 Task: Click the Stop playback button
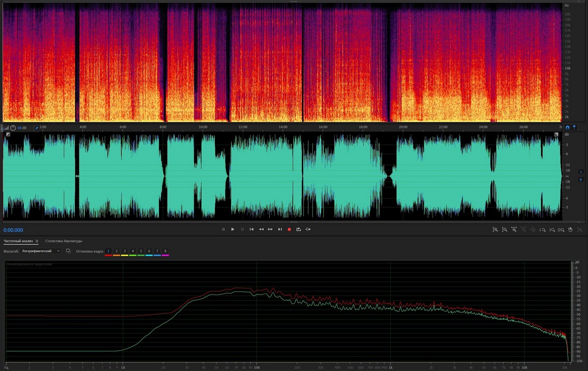click(223, 229)
